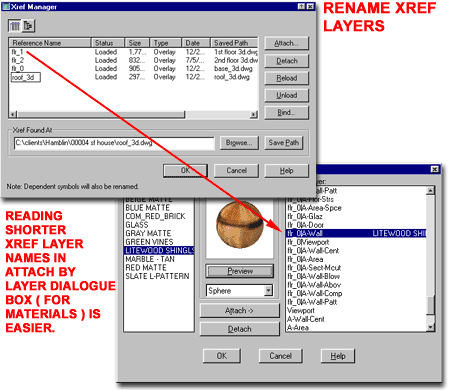Click the Bind... button
450x390 pixels.
point(286,113)
